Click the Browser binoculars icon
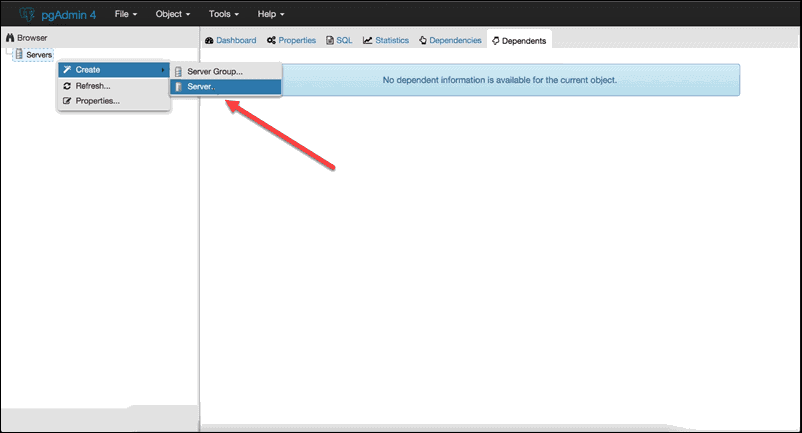 [x=10, y=38]
